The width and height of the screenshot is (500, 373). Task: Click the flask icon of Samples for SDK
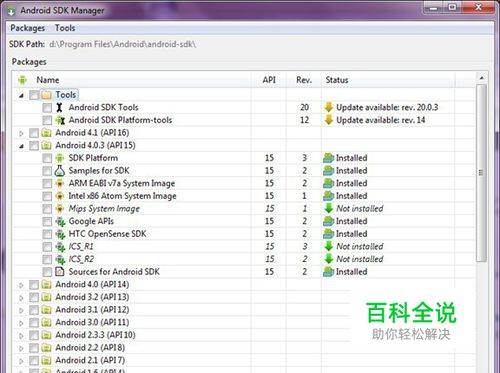(60, 171)
